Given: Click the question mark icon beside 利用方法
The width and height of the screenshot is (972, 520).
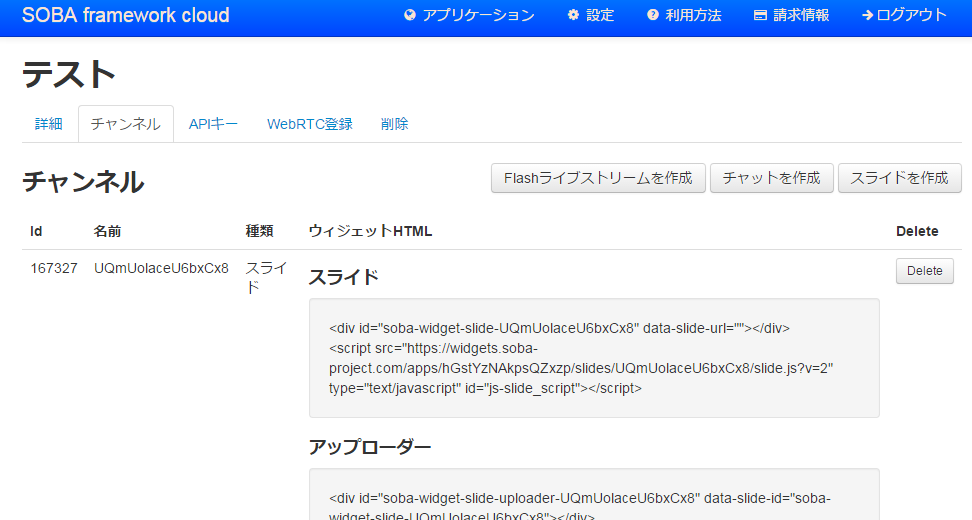Looking at the screenshot, I should (x=653, y=15).
